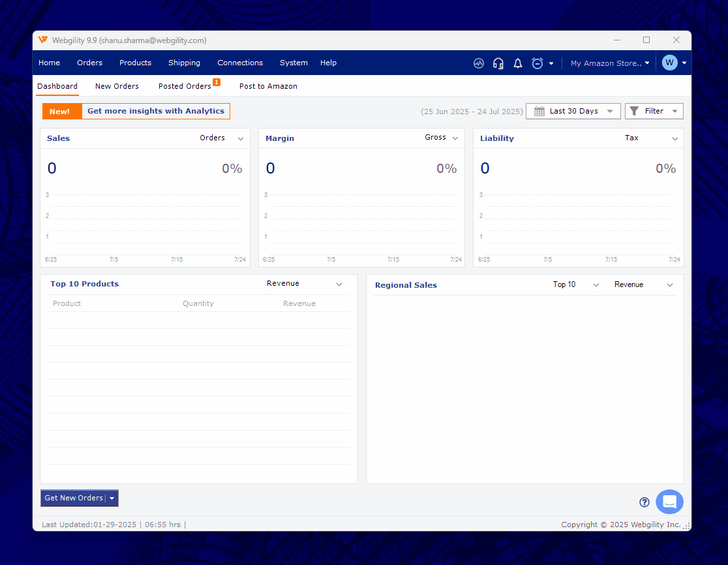Expand the My Amazon Store selector
This screenshot has width=728, height=565.
tap(609, 63)
